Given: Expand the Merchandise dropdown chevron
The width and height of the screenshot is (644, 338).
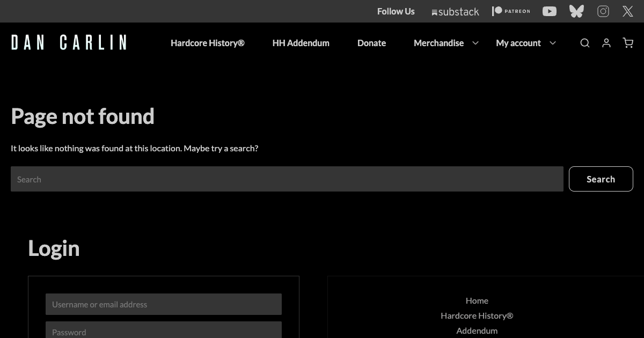Looking at the screenshot, I should [475, 43].
